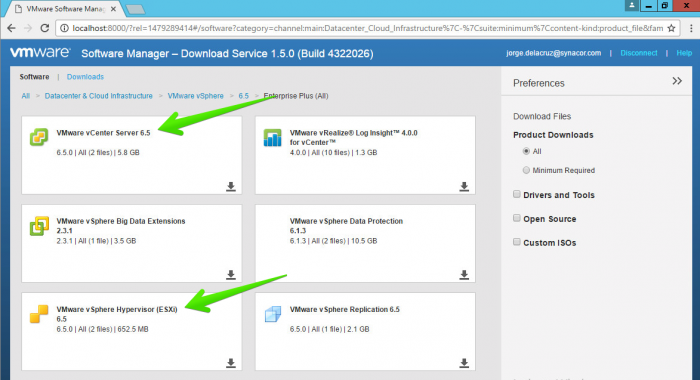The image size is (700, 380).
Task: Close the VMware Software Manager browser tab
Action: 113,9
